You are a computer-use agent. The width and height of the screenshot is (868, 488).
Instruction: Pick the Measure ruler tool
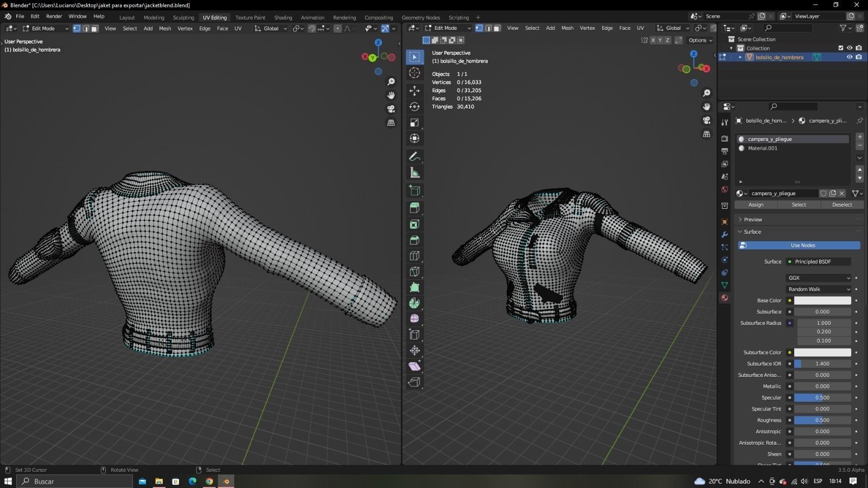[414, 172]
